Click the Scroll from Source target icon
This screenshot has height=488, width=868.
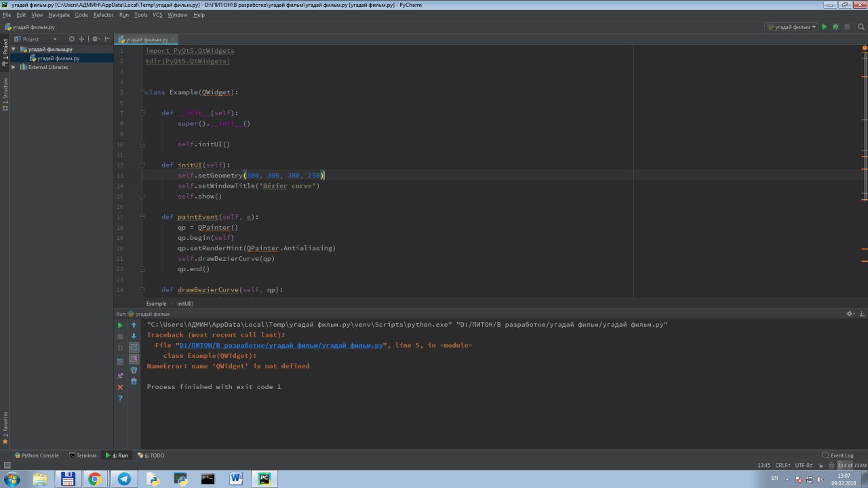point(73,39)
